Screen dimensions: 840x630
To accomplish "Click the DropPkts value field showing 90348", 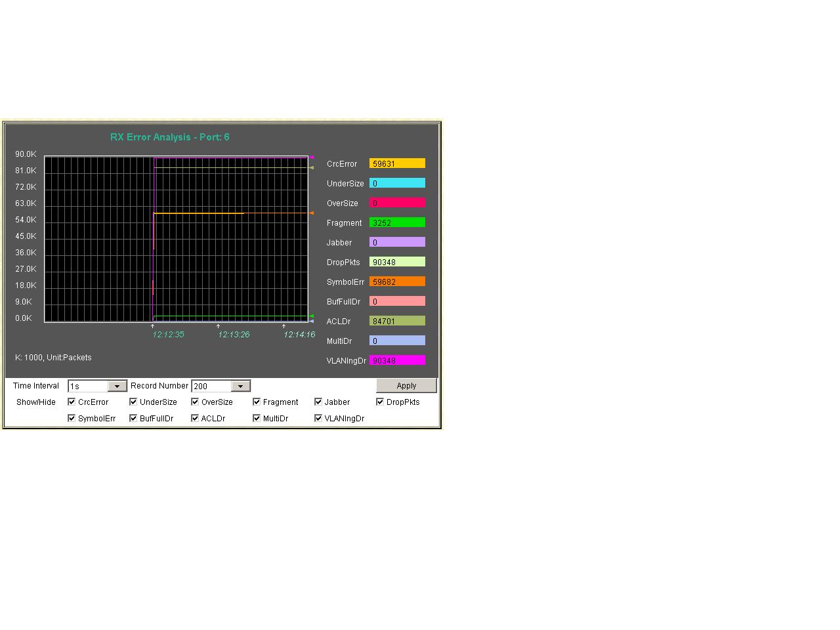I will [x=397, y=262].
